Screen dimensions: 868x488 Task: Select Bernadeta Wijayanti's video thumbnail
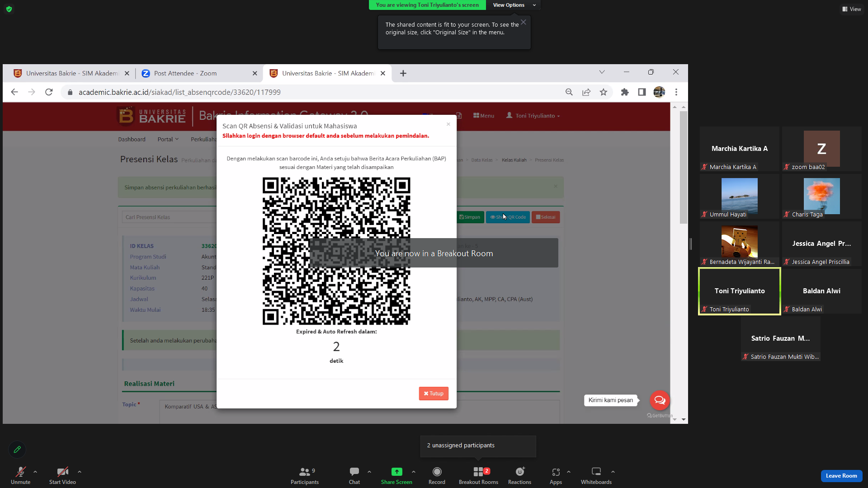click(740, 244)
